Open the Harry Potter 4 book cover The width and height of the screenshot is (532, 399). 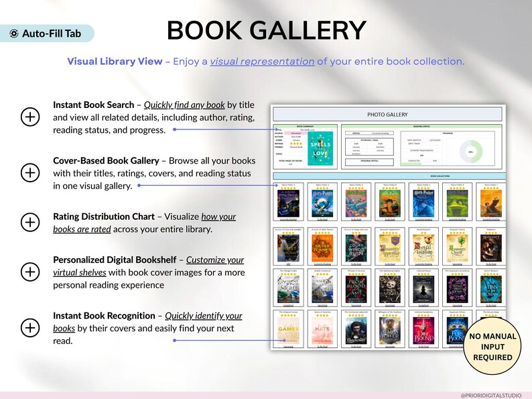pyautogui.click(x=390, y=203)
